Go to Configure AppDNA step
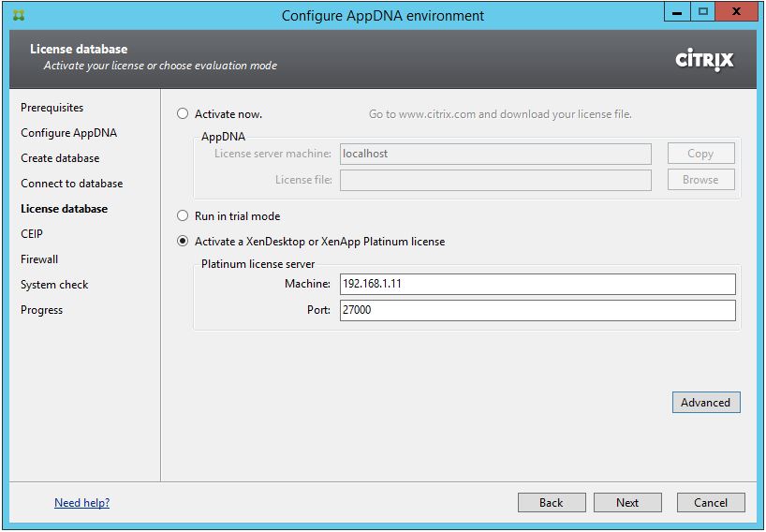 click(x=68, y=133)
